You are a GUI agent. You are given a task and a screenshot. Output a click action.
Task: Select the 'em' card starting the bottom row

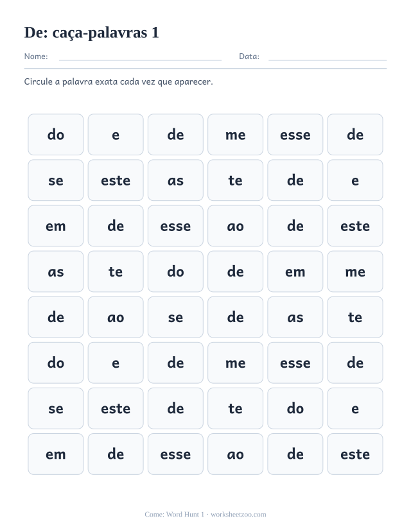coord(56,454)
